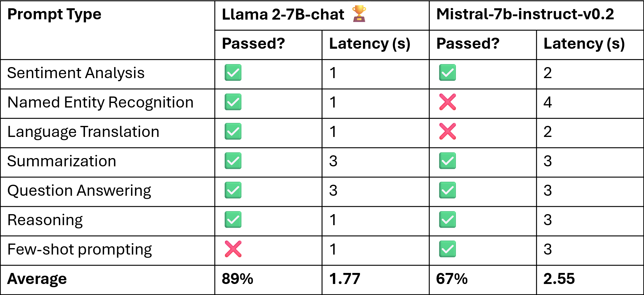Select the Prompt Type header cell

(108, 30)
